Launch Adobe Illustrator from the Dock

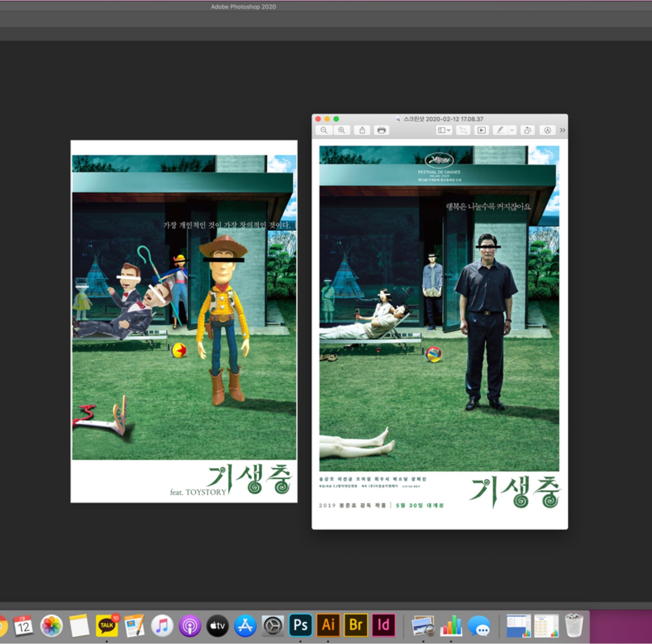tap(328, 625)
